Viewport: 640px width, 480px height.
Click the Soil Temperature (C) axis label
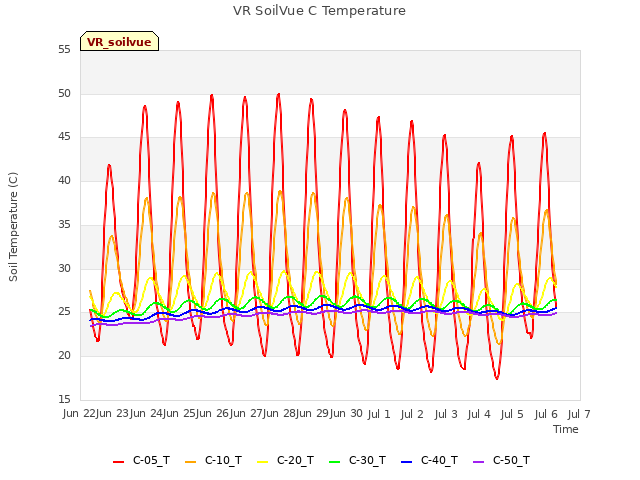click(x=13, y=227)
